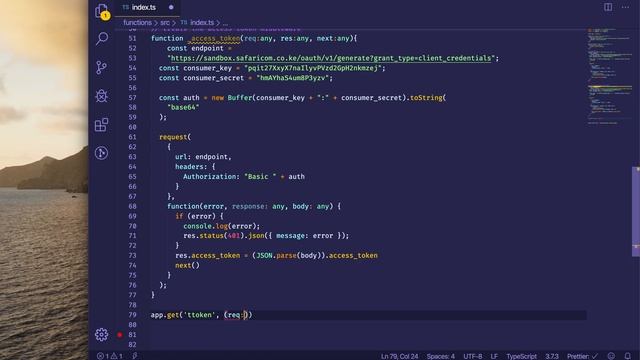Select TypeScript version 3.7.3

552,356
